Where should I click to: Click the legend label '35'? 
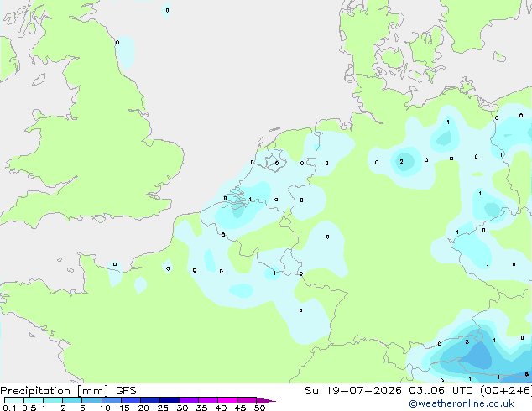(x=201, y=408)
